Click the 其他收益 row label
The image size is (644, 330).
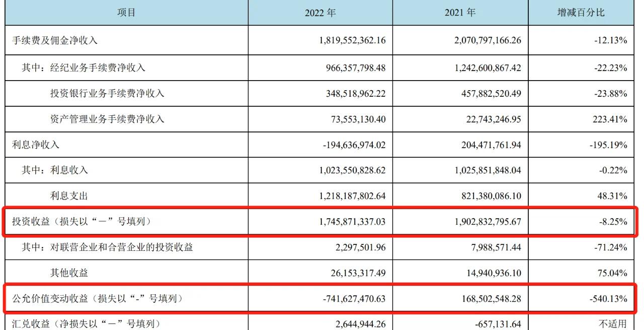69,273
